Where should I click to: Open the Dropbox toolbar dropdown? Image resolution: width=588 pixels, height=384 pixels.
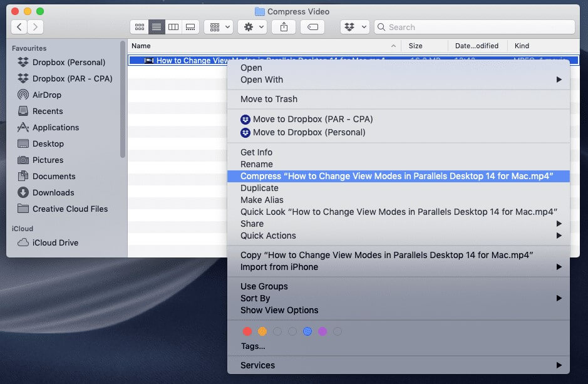pyautogui.click(x=354, y=27)
